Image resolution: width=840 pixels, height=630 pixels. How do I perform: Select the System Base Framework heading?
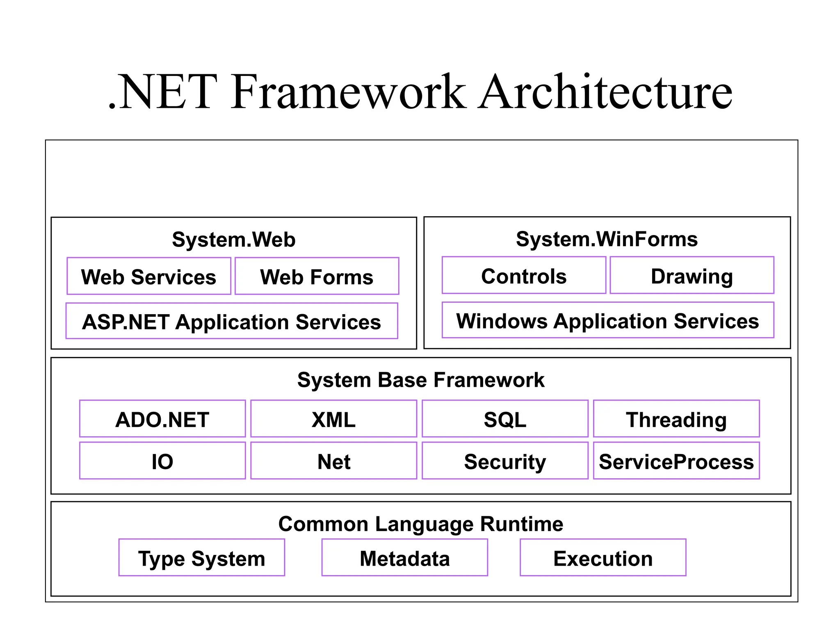(421, 379)
